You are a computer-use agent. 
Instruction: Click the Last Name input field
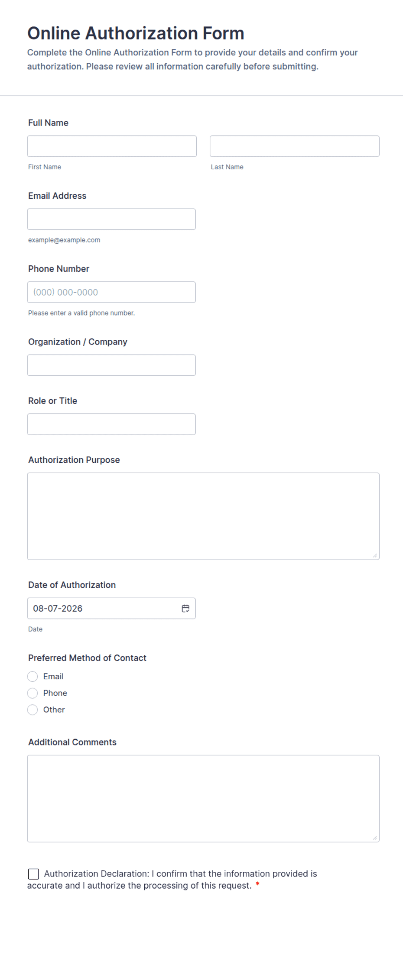[x=295, y=146]
